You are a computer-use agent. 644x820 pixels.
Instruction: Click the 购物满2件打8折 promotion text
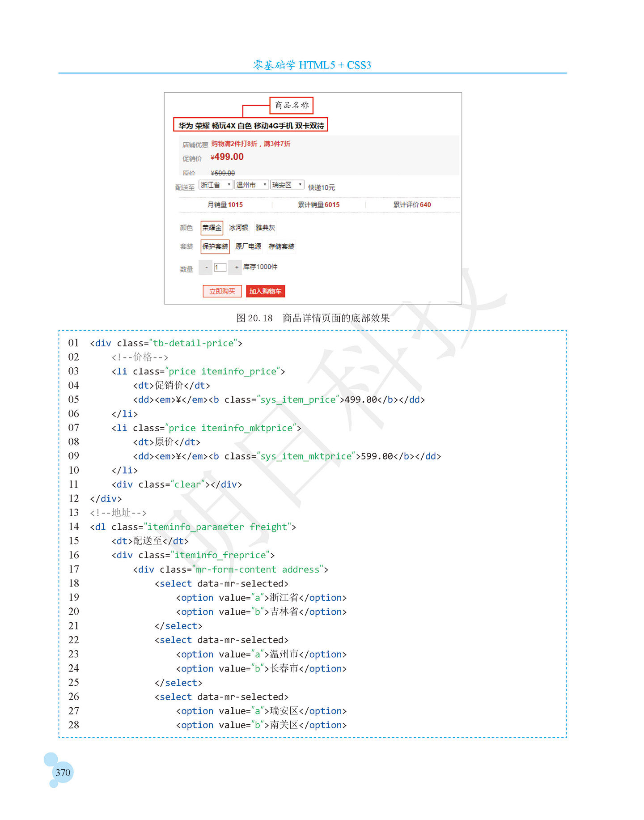(x=251, y=144)
